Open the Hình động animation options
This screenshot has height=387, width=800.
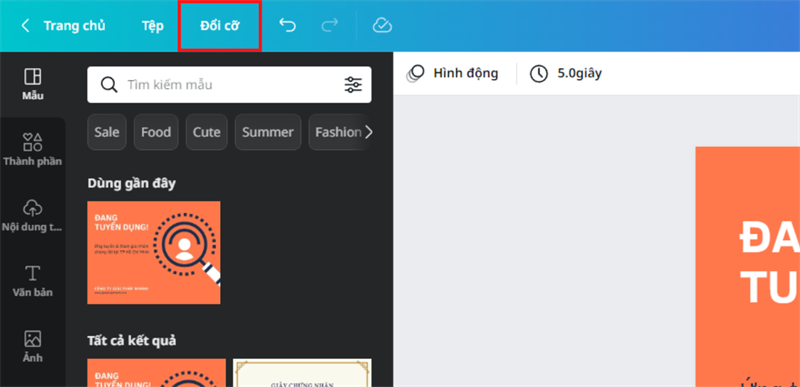click(452, 73)
